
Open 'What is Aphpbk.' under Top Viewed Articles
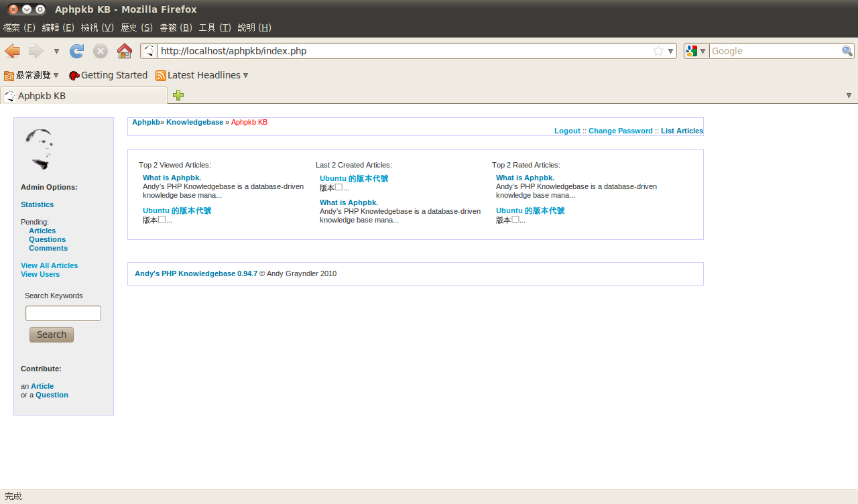[172, 178]
